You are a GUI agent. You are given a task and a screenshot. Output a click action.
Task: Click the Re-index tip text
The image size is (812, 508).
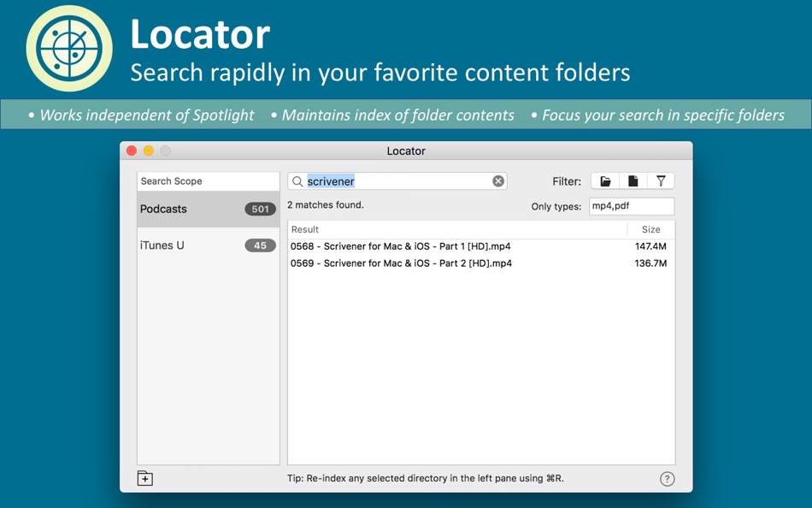[x=426, y=478]
